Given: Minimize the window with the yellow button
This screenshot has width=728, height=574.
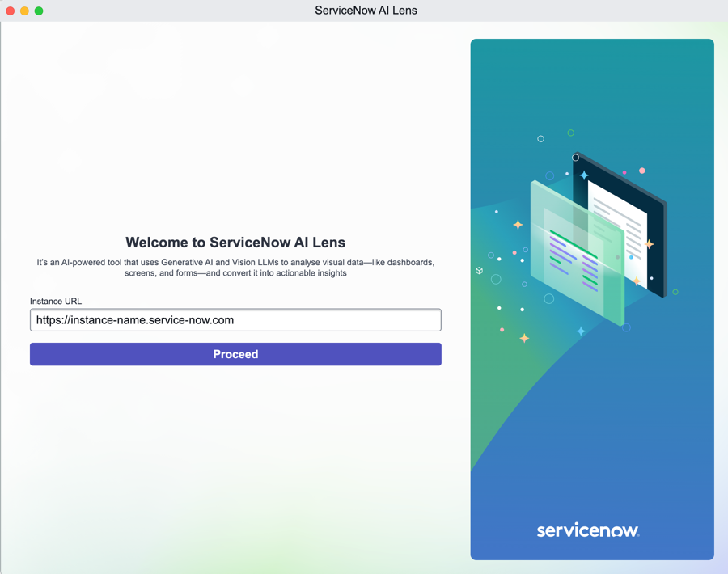Looking at the screenshot, I should 24,11.
